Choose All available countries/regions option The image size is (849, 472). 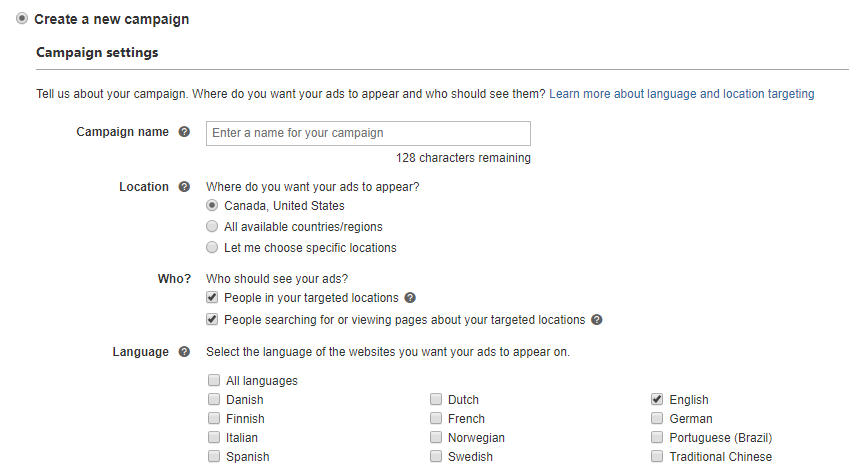(x=212, y=226)
